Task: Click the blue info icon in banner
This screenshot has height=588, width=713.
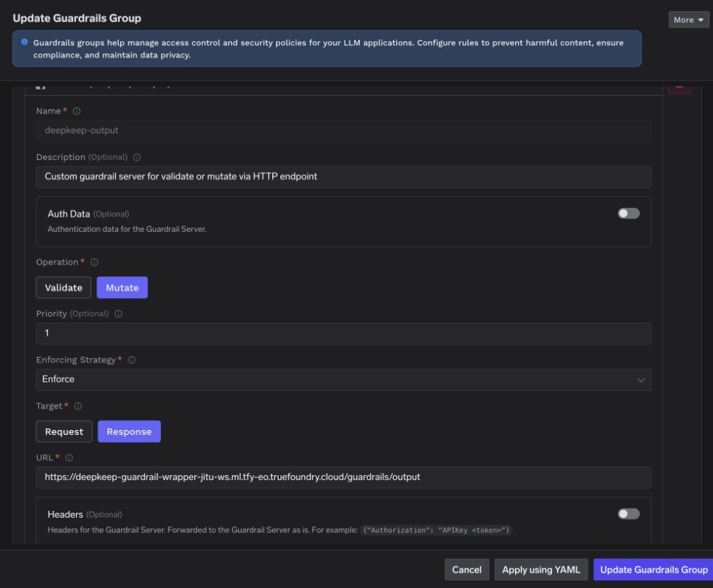Action: pos(24,42)
